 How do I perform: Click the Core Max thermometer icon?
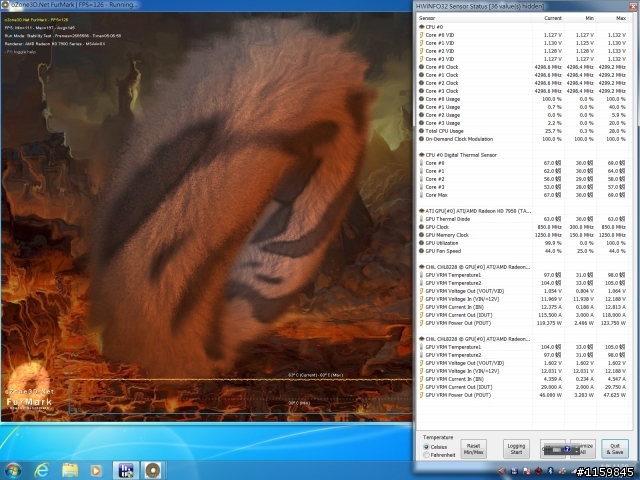[x=421, y=195]
